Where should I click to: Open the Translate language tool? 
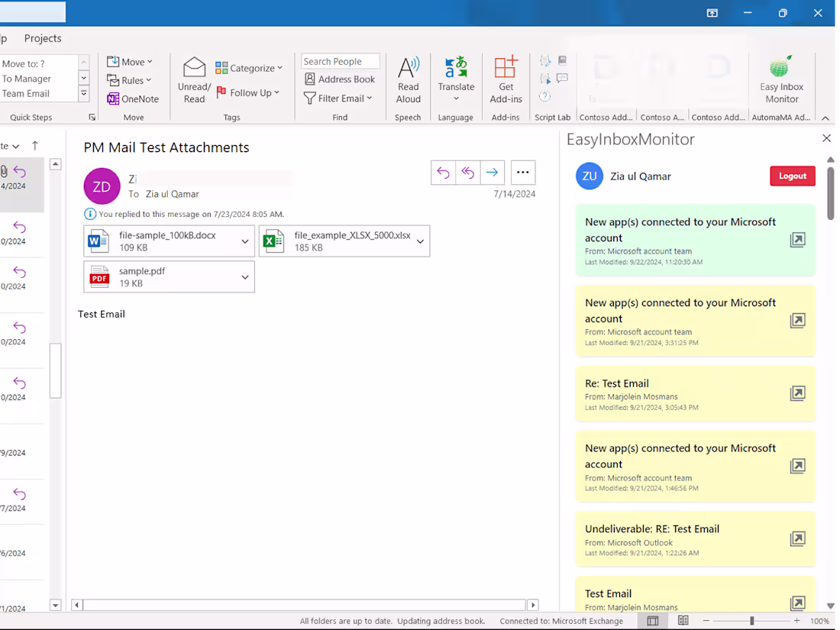click(456, 79)
